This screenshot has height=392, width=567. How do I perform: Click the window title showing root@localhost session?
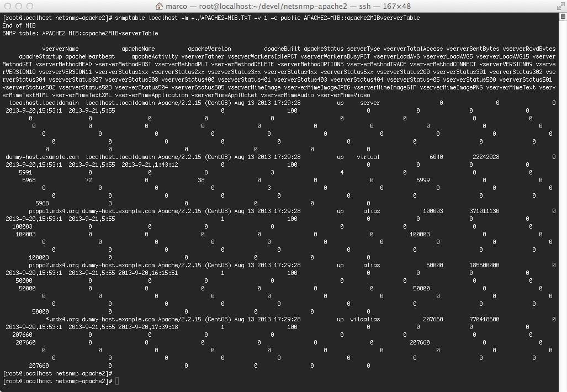pos(283,6)
